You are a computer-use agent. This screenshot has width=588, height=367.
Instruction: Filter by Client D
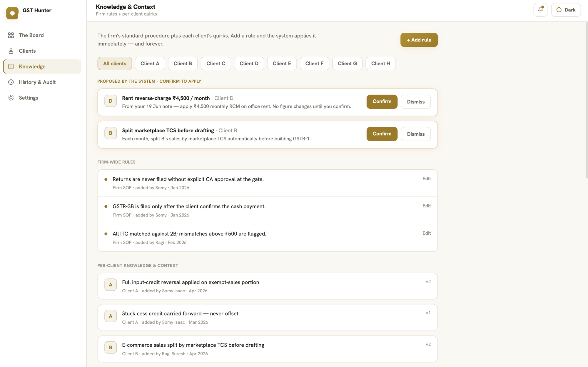click(249, 64)
